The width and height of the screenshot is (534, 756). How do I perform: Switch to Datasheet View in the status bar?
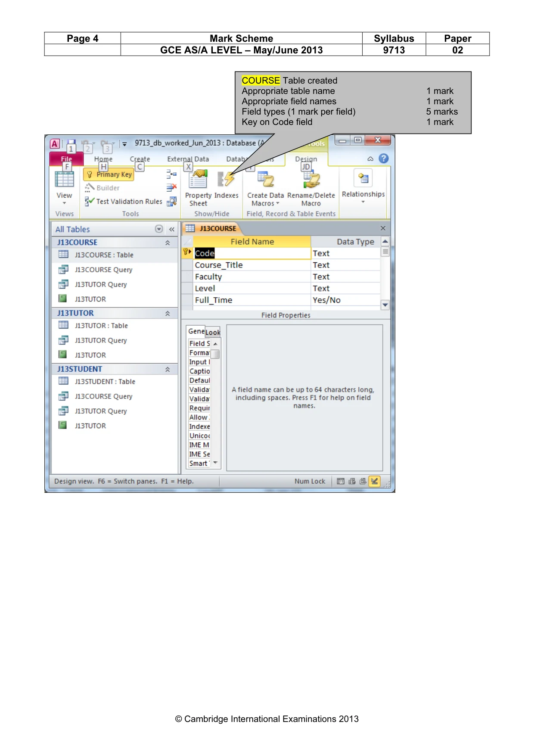click(x=341, y=481)
